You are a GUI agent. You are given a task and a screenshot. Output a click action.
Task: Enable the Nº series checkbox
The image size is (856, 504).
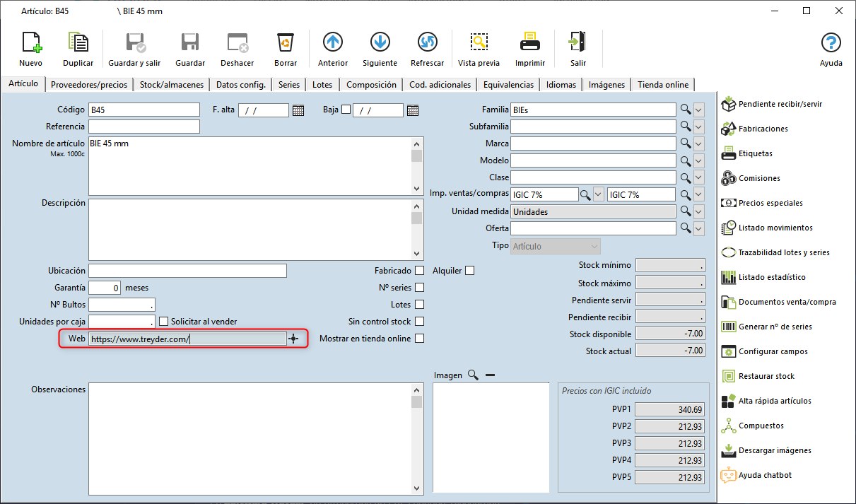click(420, 288)
